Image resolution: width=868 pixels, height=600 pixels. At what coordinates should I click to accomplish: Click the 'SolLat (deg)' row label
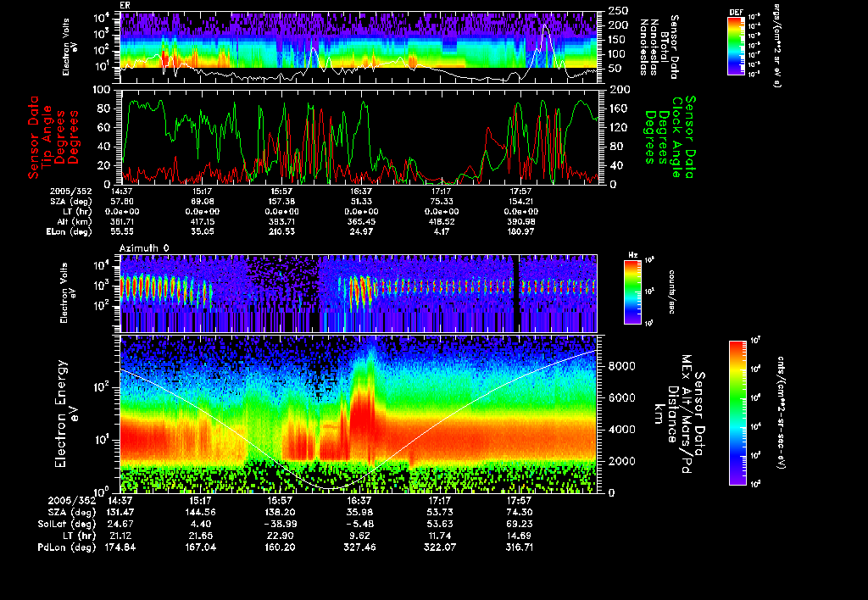coord(66,524)
